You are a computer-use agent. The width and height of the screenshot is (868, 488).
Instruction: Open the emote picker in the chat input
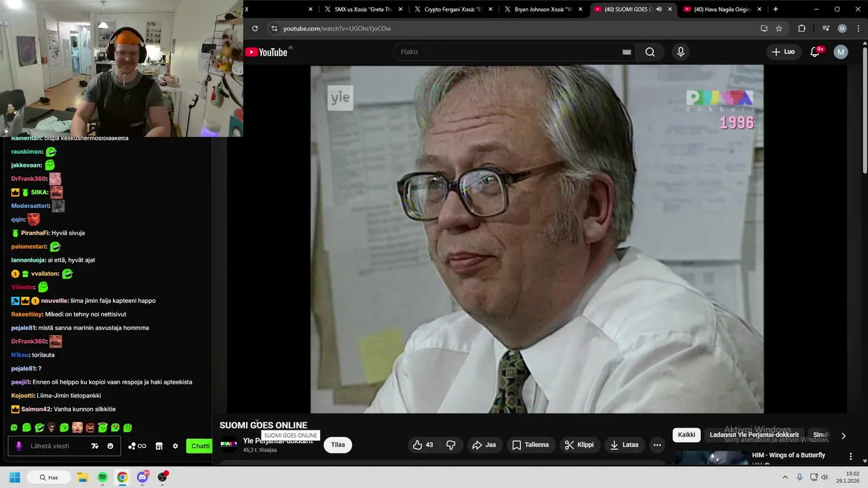pos(111,446)
